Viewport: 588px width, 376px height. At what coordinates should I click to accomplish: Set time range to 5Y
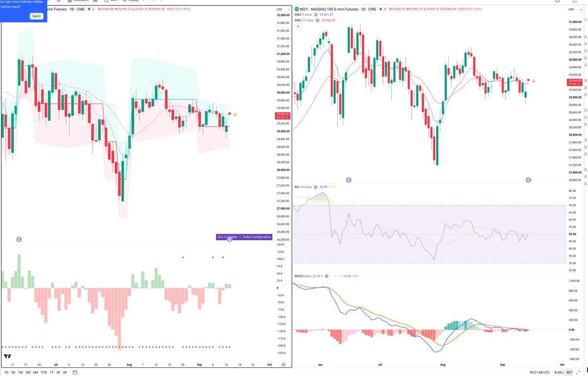pyautogui.click(x=58, y=373)
